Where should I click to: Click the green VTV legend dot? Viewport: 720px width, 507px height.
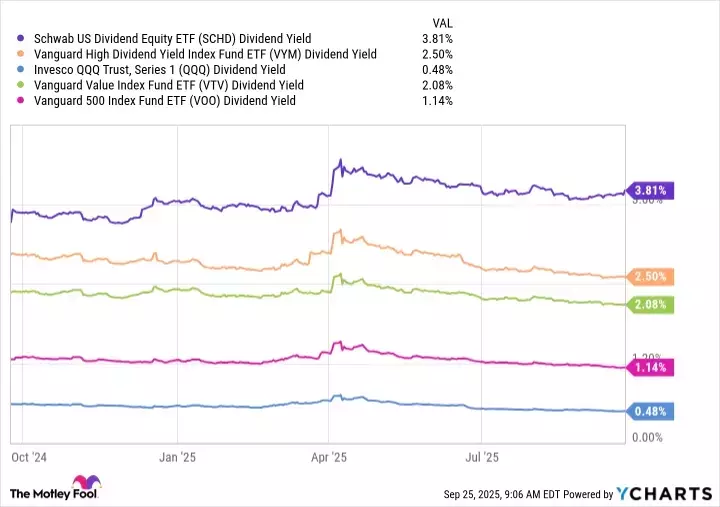tap(22, 85)
